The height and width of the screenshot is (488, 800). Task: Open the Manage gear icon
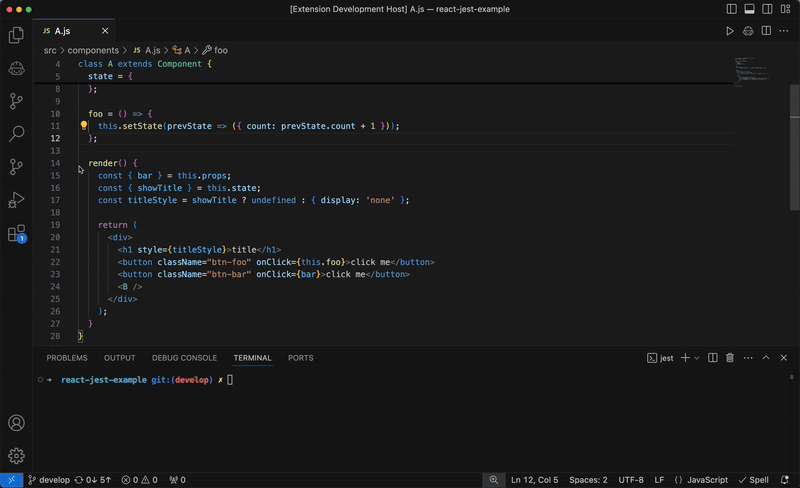(x=16, y=456)
